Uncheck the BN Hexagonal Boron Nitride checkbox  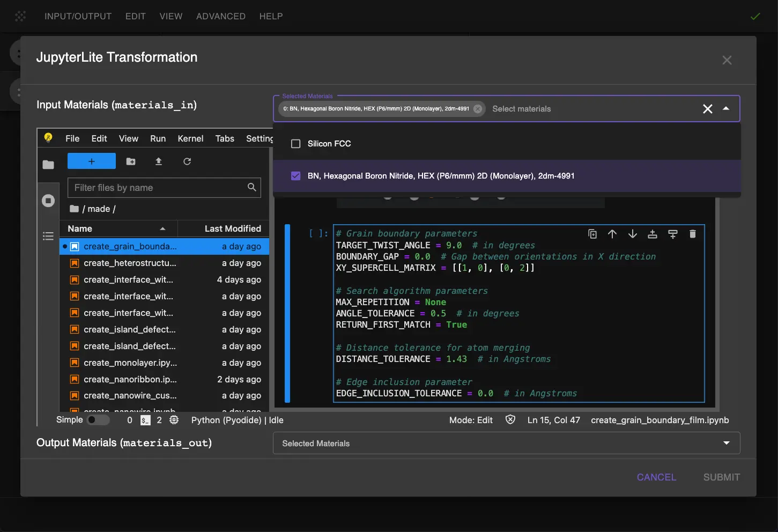(295, 176)
